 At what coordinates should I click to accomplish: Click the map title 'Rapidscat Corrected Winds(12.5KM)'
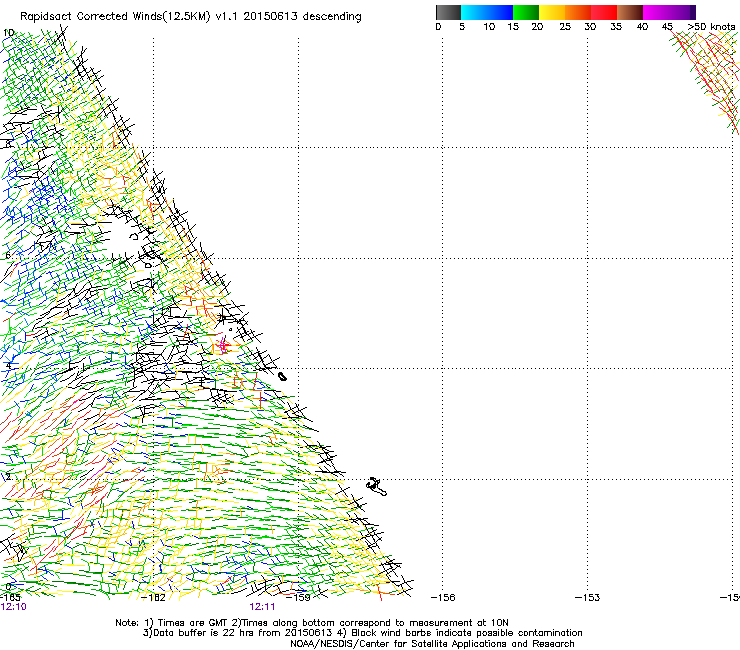(115, 17)
